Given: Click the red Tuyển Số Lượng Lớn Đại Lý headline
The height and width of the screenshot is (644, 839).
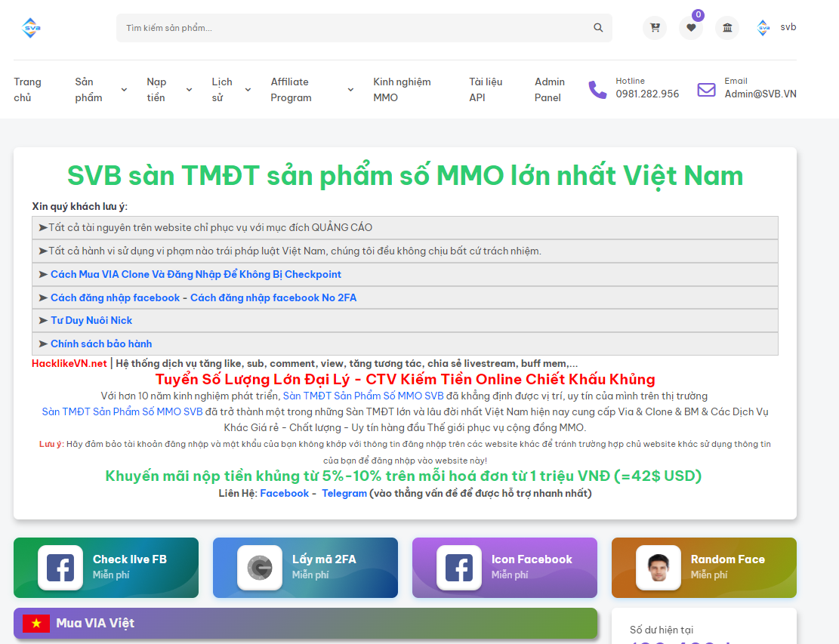Looking at the screenshot, I should pyautogui.click(x=405, y=379).
